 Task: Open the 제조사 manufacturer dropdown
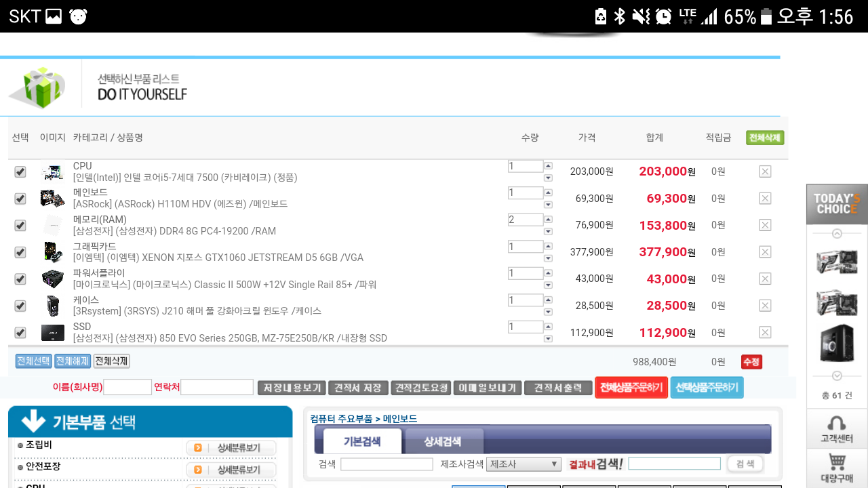[524, 464]
